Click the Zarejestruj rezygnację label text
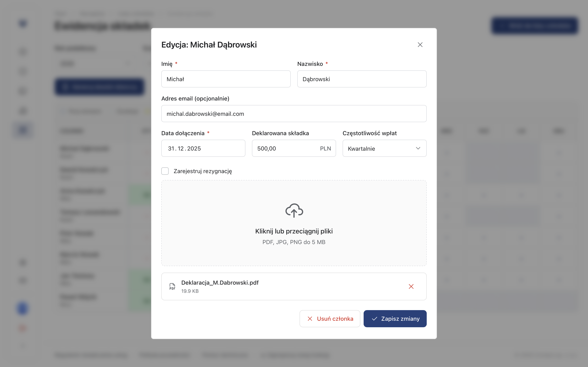This screenshot has height=367, width=588. pyautogui.click(x=203, y=171)
